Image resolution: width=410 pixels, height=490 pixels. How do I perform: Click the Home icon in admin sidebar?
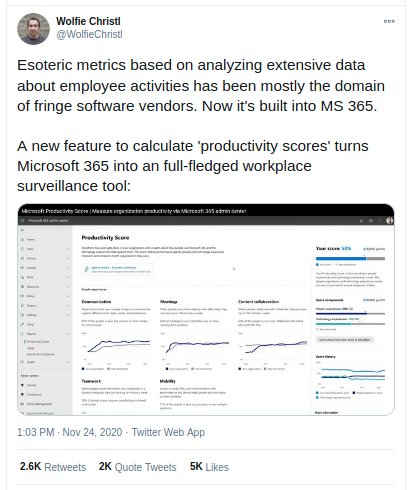(x=23, y=239)
